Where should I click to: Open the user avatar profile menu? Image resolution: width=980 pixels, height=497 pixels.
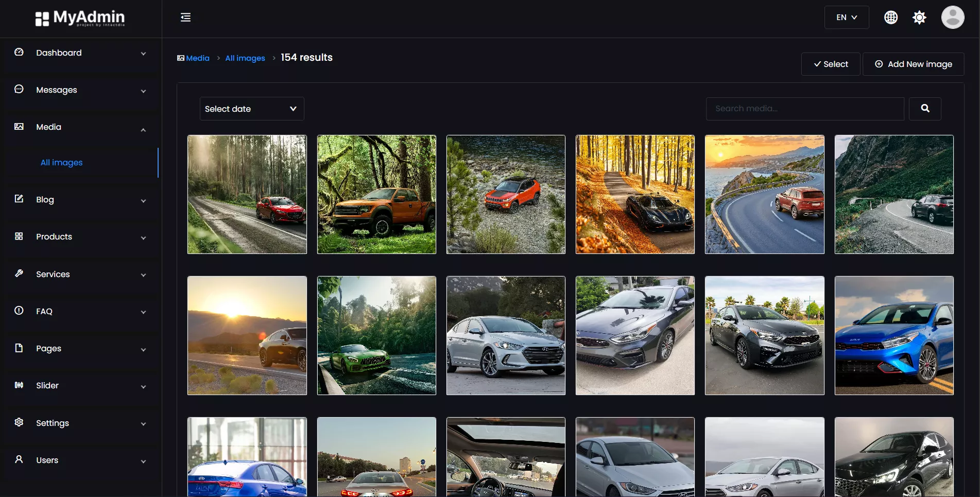coord(952,18)
